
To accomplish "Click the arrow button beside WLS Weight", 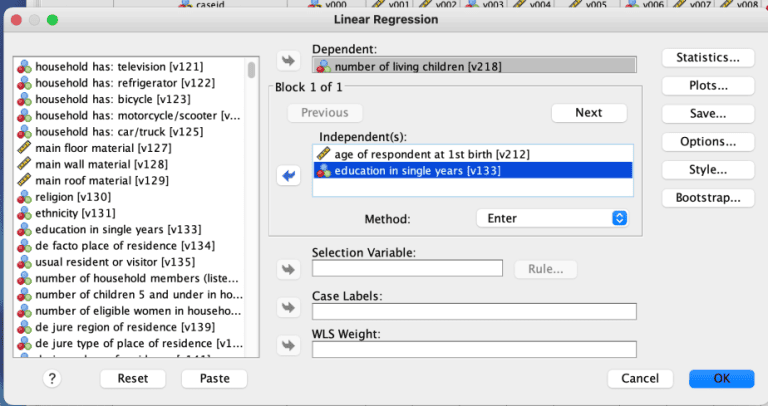I will 289,346.
